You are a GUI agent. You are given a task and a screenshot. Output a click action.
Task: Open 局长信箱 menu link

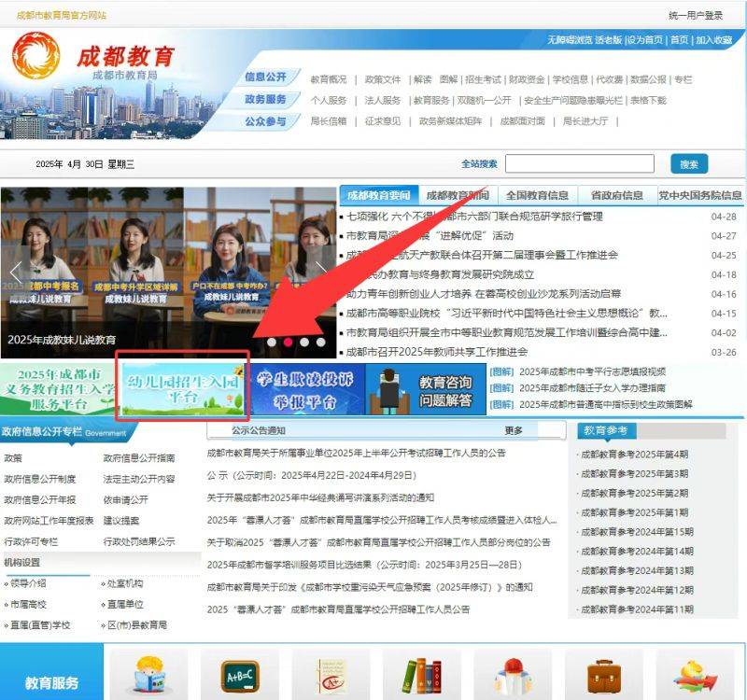tap(329, 121)
